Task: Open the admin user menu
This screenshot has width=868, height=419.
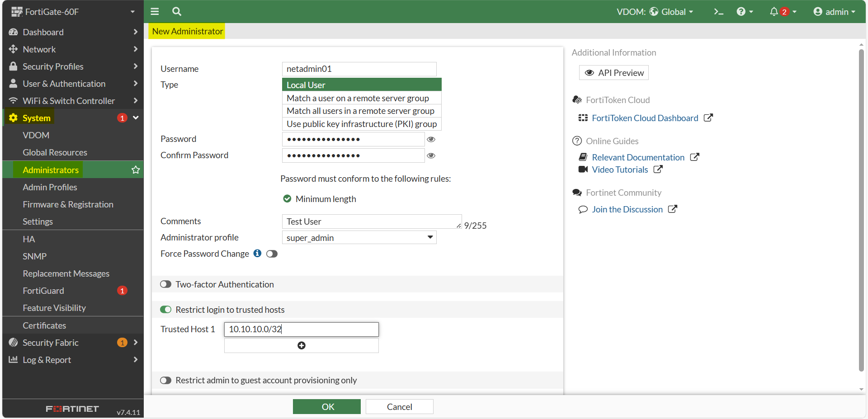Action: [834, 12]
